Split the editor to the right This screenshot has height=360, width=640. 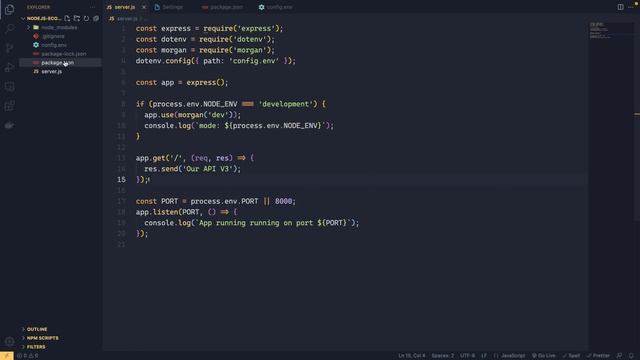coord(620,7)
